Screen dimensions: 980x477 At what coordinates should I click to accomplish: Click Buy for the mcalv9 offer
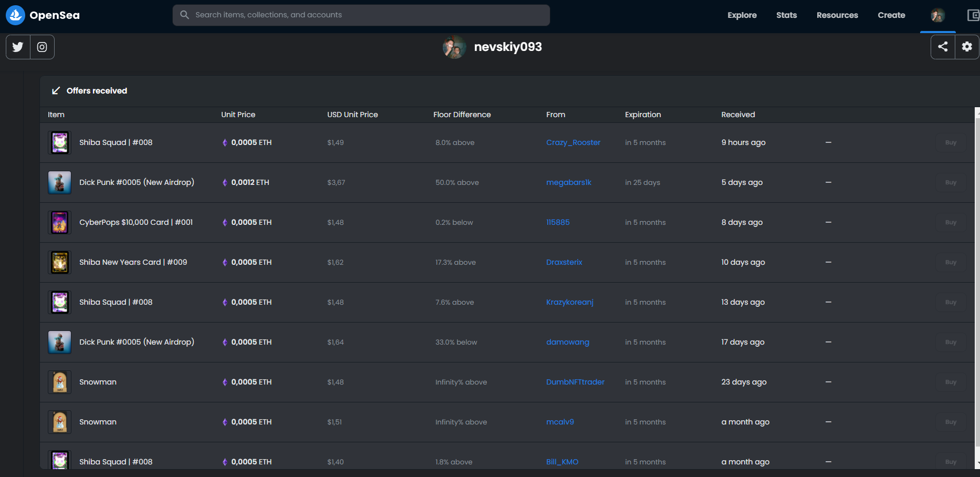pos(951,422)
